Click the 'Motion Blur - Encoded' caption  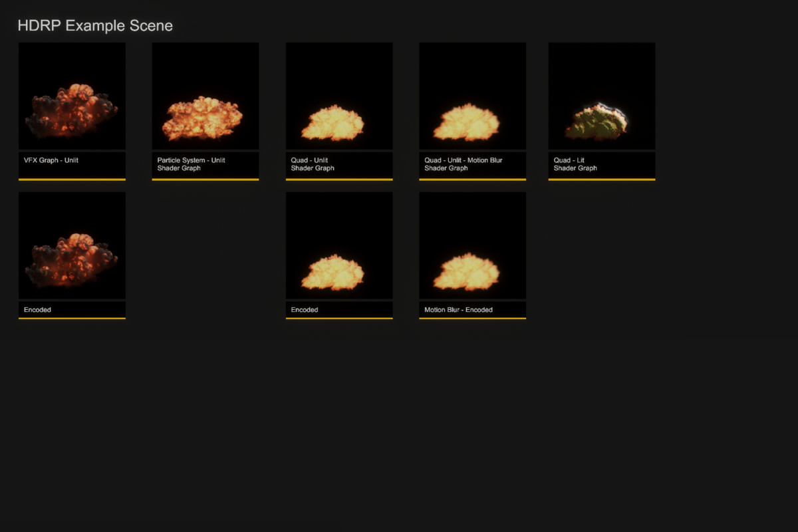pyautogui.click(x=459, y=310)
